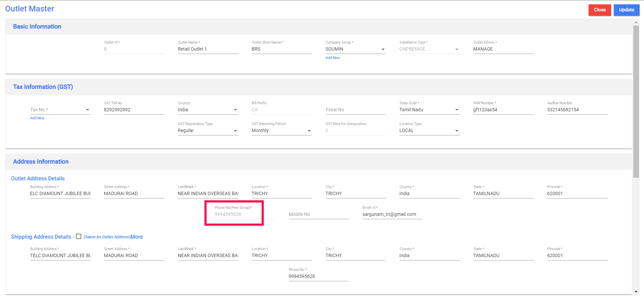
Task: Expand the Tax No dropdown
Action: [x=60, y=110]
